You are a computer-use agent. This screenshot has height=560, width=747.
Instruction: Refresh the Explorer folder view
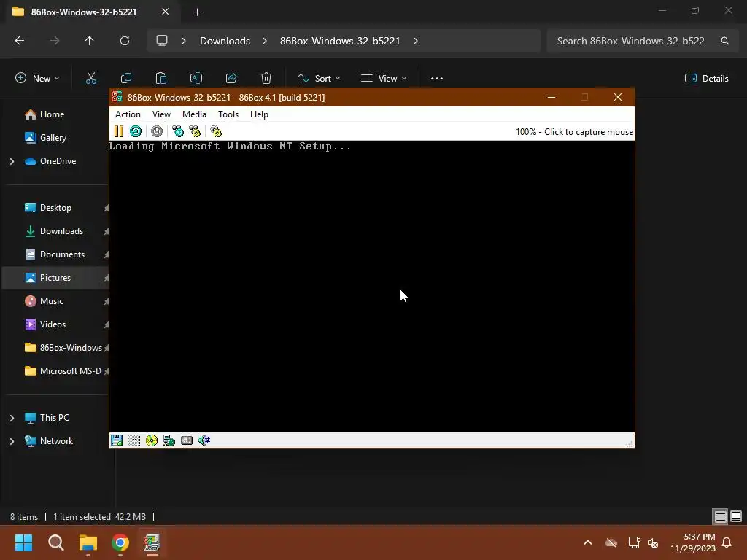(x=124, y=41)
